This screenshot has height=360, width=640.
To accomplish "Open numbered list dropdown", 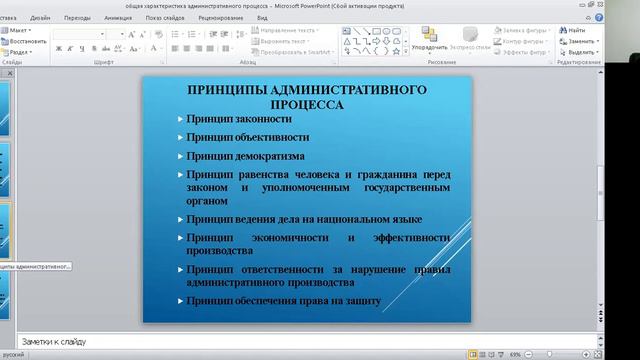I will click(199, 34).
